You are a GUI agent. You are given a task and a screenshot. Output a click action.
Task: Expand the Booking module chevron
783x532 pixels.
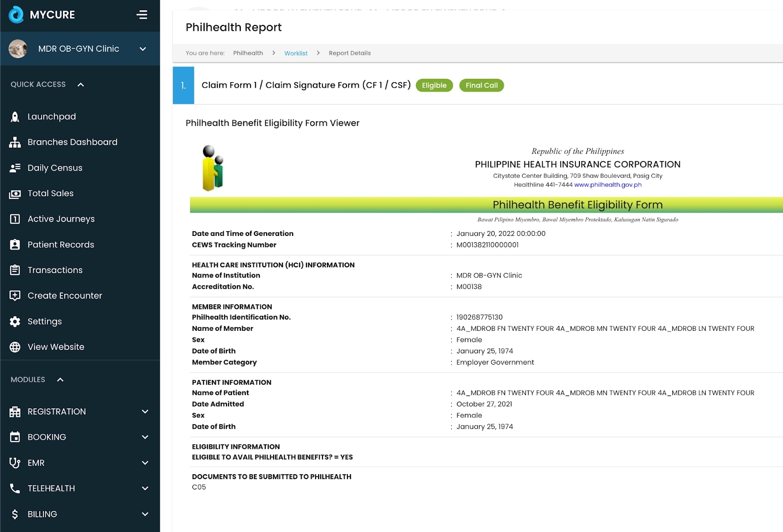pos(145,437)
